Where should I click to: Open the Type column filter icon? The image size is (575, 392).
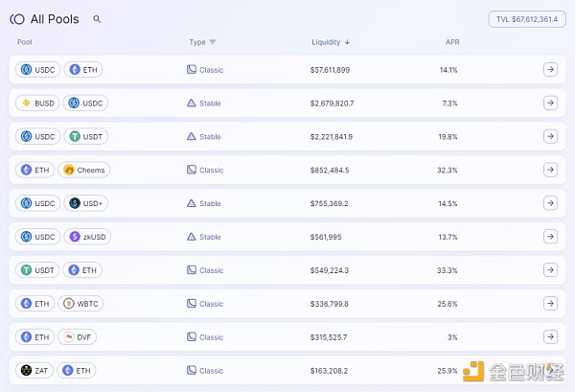point(213,42)
